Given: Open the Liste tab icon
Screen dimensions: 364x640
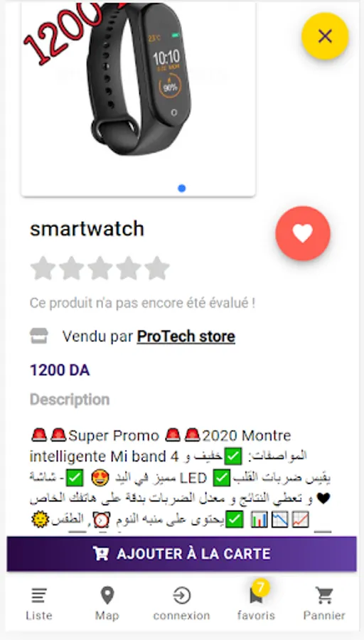Looking at the screenshot, I should click(x=39, y=596).
